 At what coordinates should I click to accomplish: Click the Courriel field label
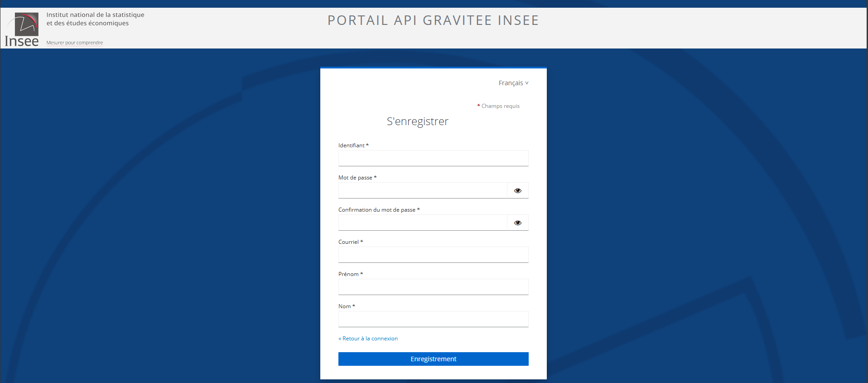pos(348,242)
